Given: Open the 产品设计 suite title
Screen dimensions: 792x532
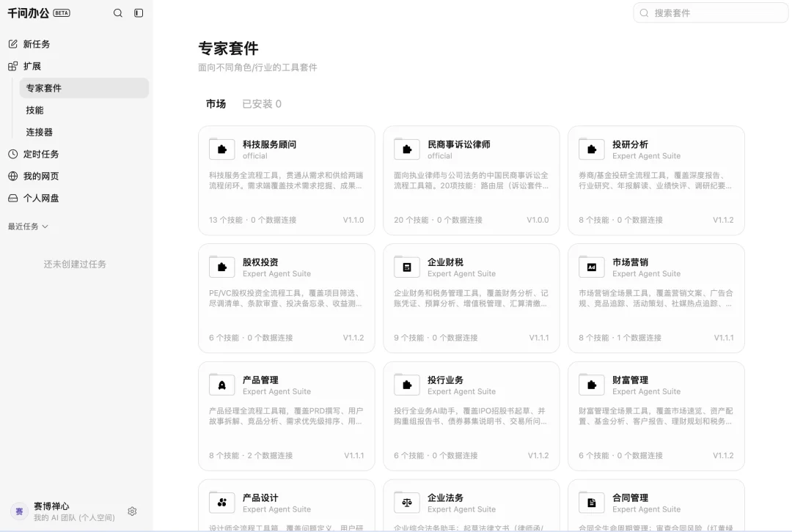Looking at the screenshot, I should (260, 498).
